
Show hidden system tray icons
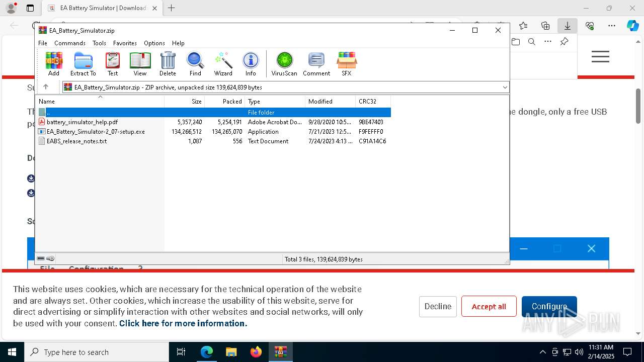(542, 352)
